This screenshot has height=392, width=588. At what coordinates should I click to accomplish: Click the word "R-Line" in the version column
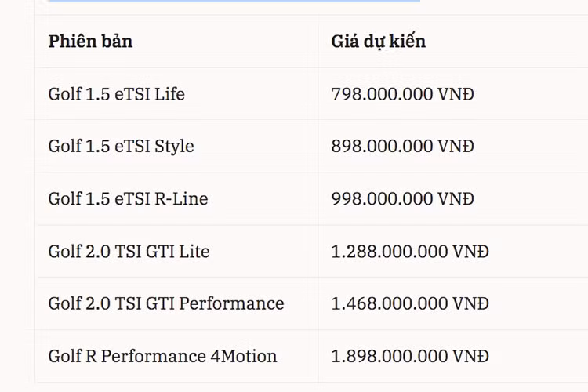(181, 199)
